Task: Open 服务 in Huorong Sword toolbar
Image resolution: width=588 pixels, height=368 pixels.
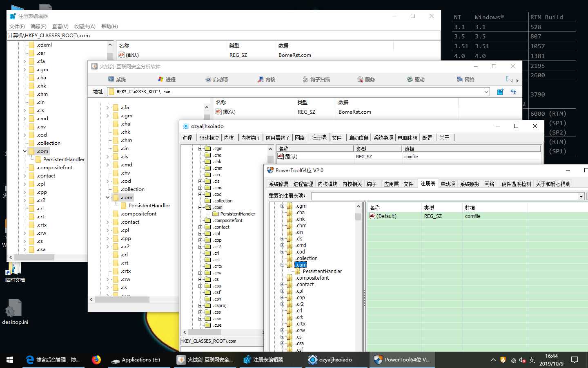Action: click(366, 79)
